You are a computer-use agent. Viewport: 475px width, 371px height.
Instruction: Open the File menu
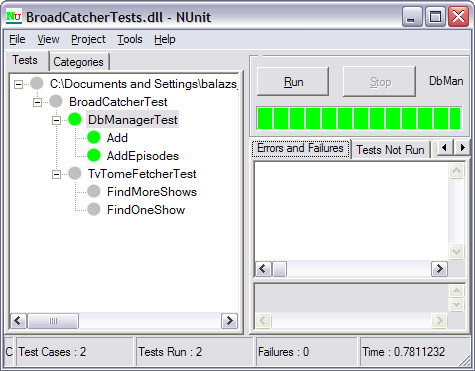(x=17, y=39)
